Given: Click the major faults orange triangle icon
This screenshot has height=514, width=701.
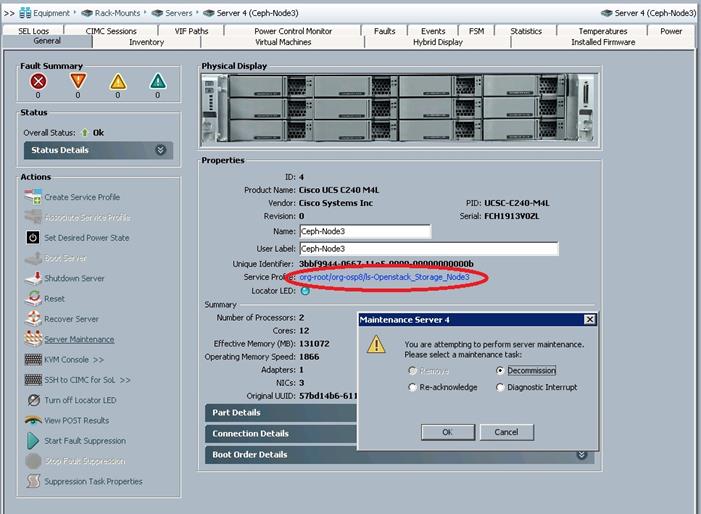Looking at the screenshot, I should (78, 81).
